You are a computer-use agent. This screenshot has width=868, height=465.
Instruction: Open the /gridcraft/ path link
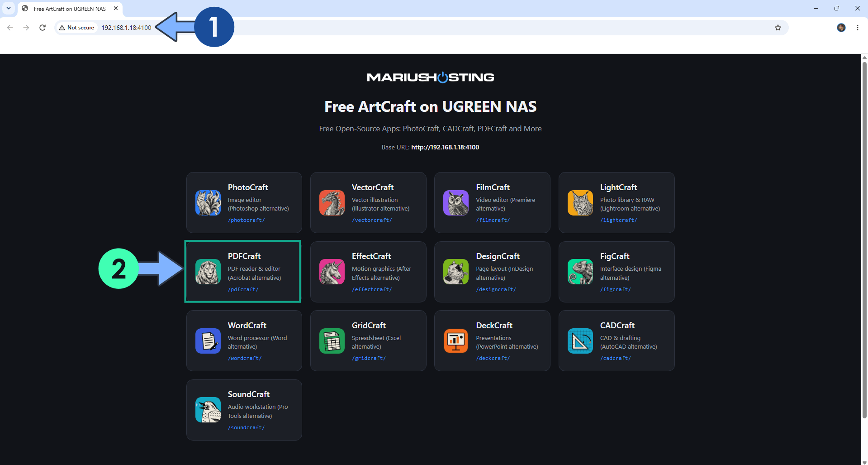click(x=369, y=358)
